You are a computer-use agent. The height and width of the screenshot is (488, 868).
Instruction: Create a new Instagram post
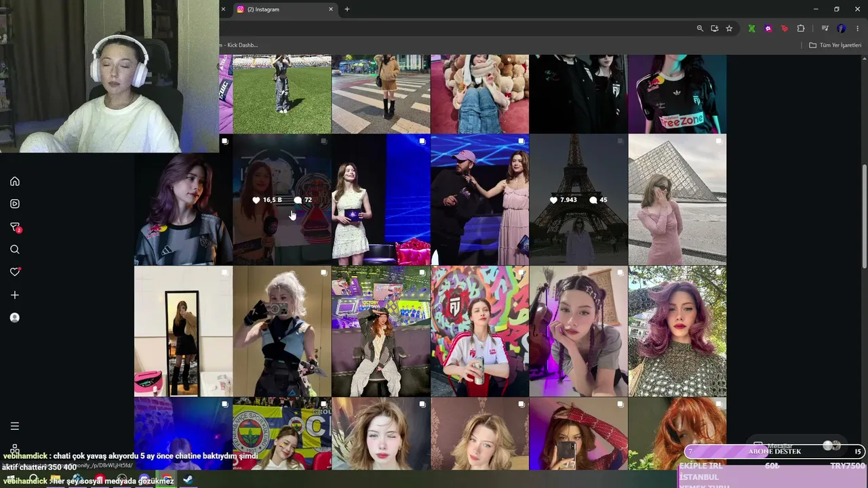(14, 295)
